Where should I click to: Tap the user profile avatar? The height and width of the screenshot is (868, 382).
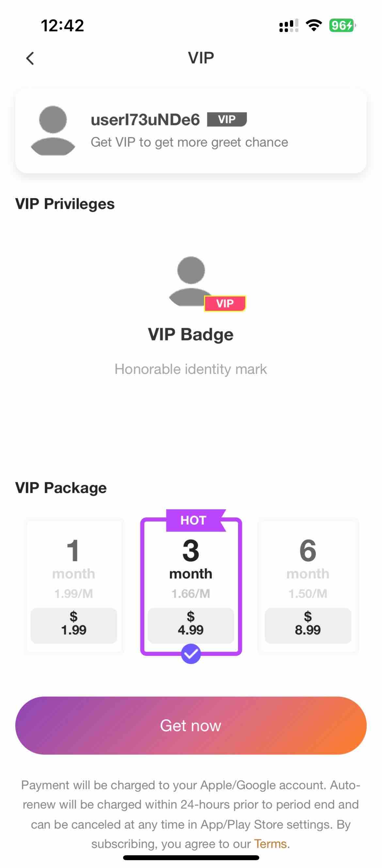(x=53, y=131)
